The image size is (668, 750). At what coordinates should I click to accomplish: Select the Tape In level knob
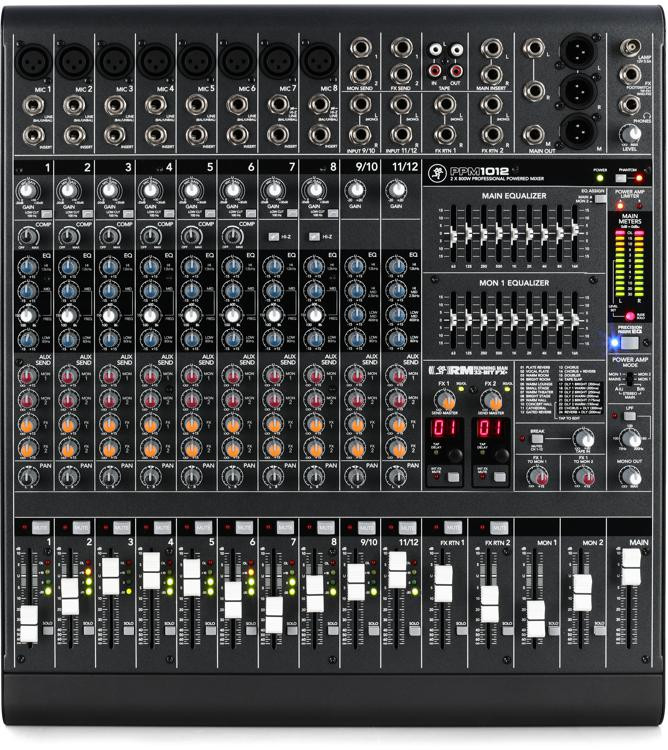click(x=583, y=438)
